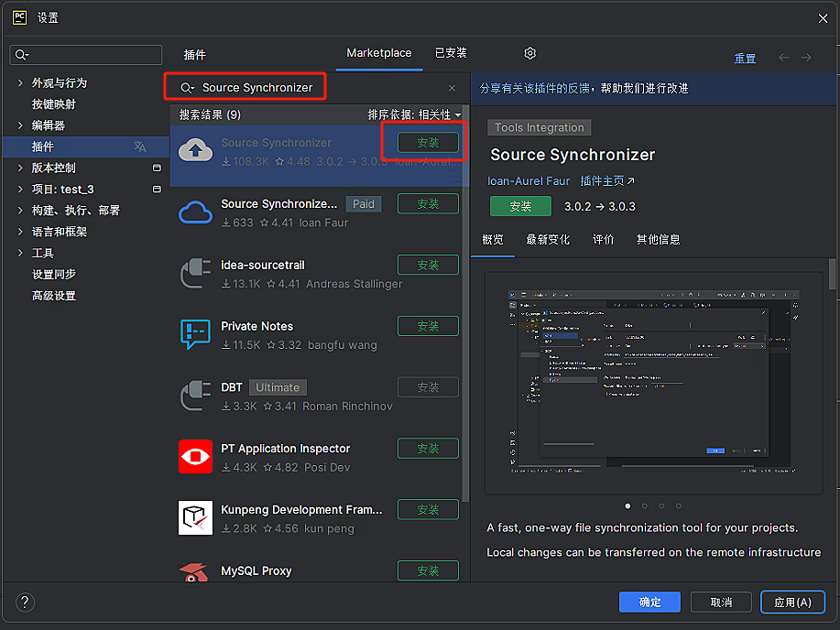Select the 设置同步 settings item
The width and height of the screenshot is (840, 630).
(53, 275)
